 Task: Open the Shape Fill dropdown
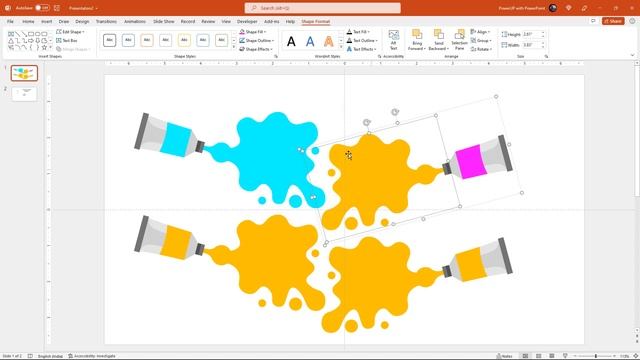(253, 32)
